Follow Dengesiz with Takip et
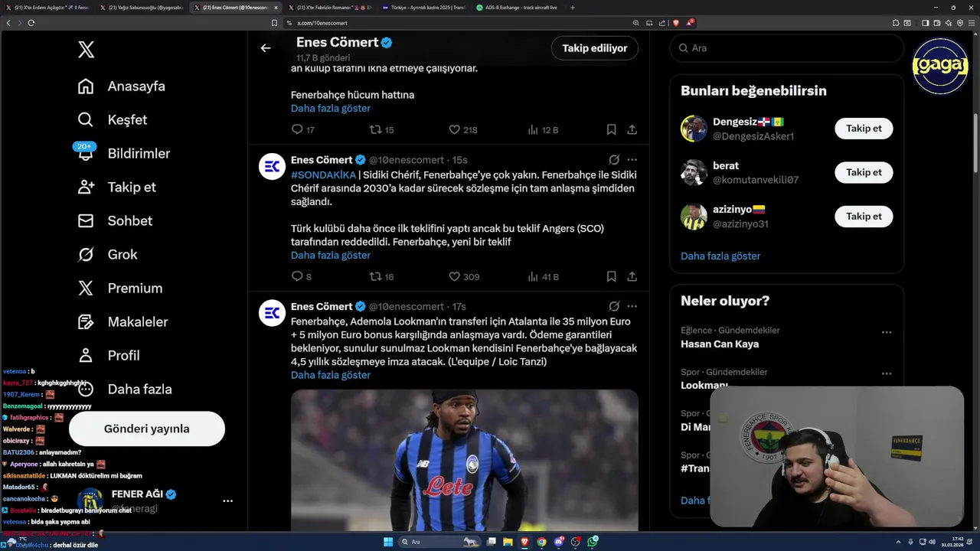This screenshot has height=551, width=980. (864, 129)
